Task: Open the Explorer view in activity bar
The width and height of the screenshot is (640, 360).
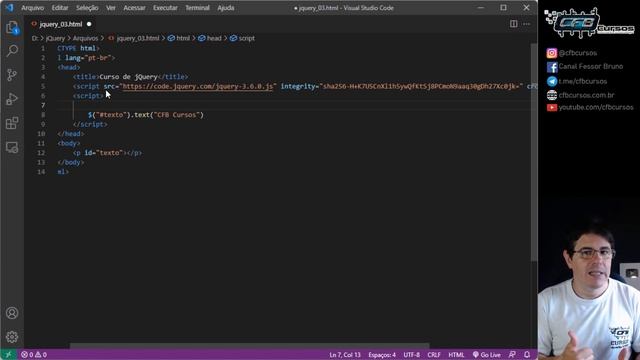Action: [12, 27]
